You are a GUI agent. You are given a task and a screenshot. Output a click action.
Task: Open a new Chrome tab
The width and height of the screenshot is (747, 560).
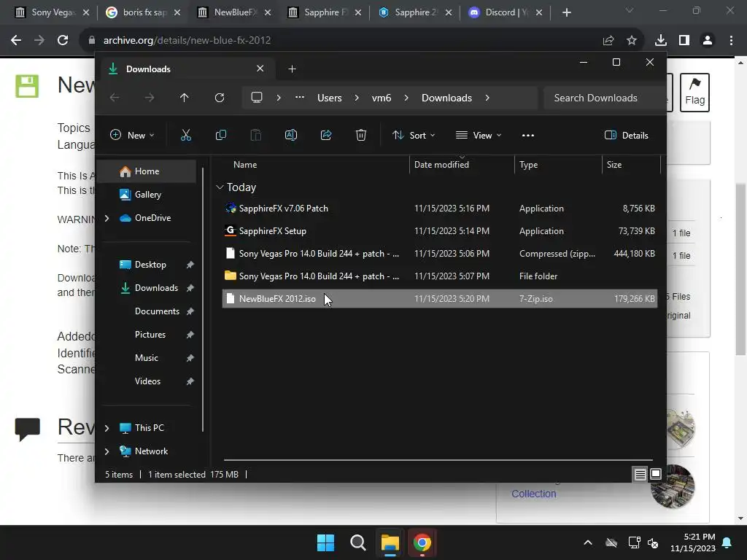coord(566,12)
